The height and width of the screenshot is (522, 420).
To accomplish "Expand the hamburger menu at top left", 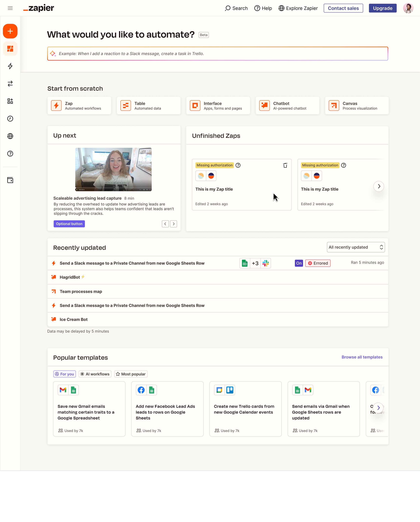I will tap(10, 8).
